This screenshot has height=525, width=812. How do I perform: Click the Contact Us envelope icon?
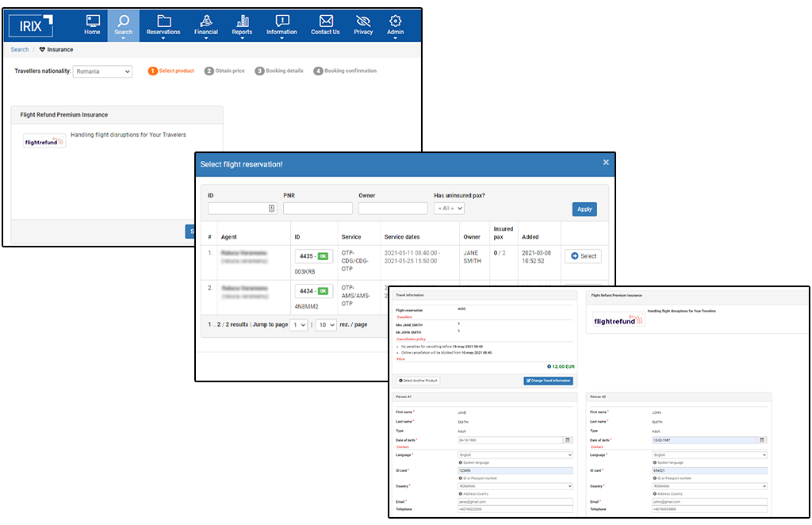point(325,21)
